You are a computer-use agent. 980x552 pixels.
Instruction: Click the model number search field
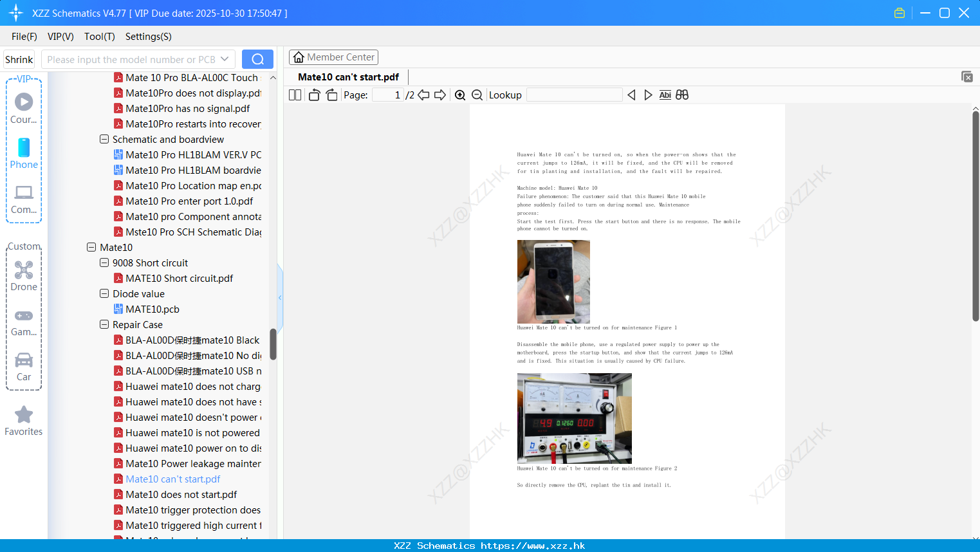coord(131,59)
